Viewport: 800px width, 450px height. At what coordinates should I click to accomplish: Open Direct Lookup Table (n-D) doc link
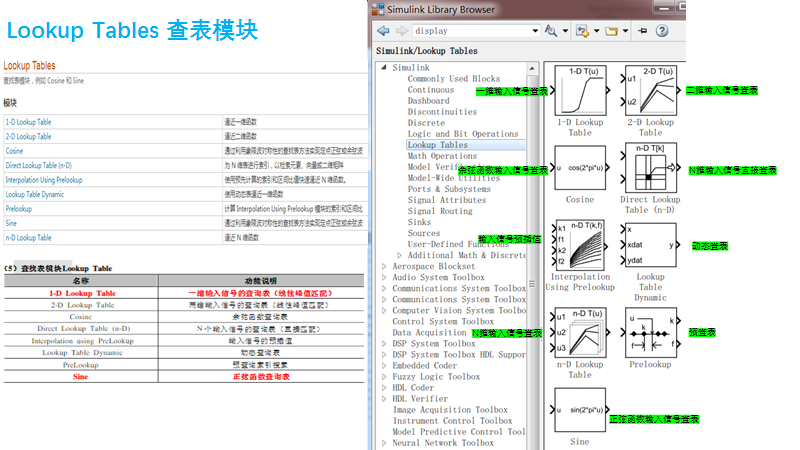click(39, 165)
